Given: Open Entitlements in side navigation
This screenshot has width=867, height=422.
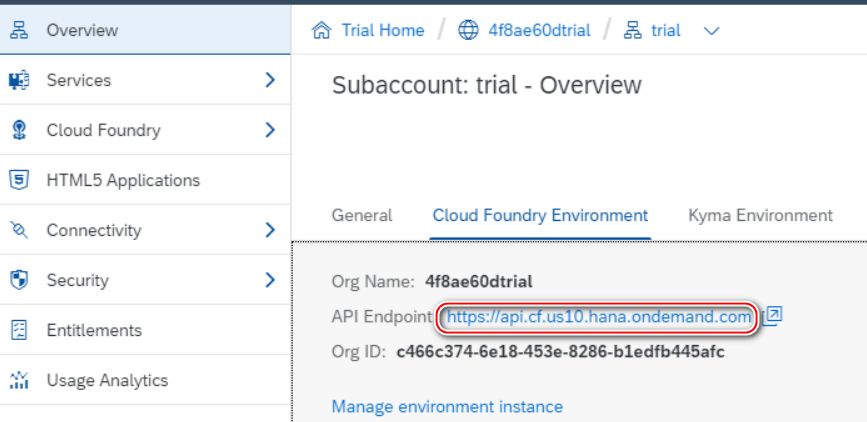Looking at the screenshot, I should pyautogui.click(x=145, y=330).
